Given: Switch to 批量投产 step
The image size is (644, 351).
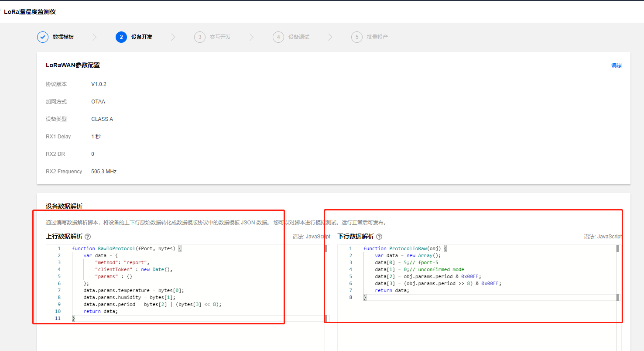Looking at the screenshot, I should pyautogui.click(x=377, y=37).
